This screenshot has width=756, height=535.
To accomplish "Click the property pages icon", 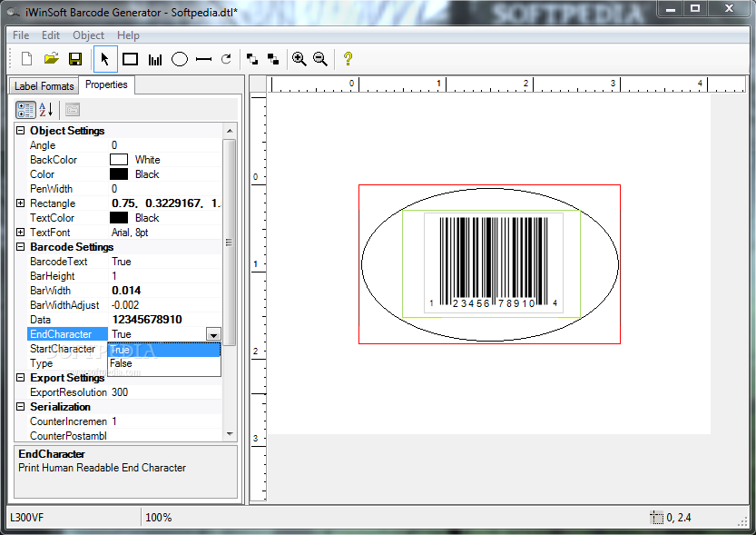I will 73,110.
